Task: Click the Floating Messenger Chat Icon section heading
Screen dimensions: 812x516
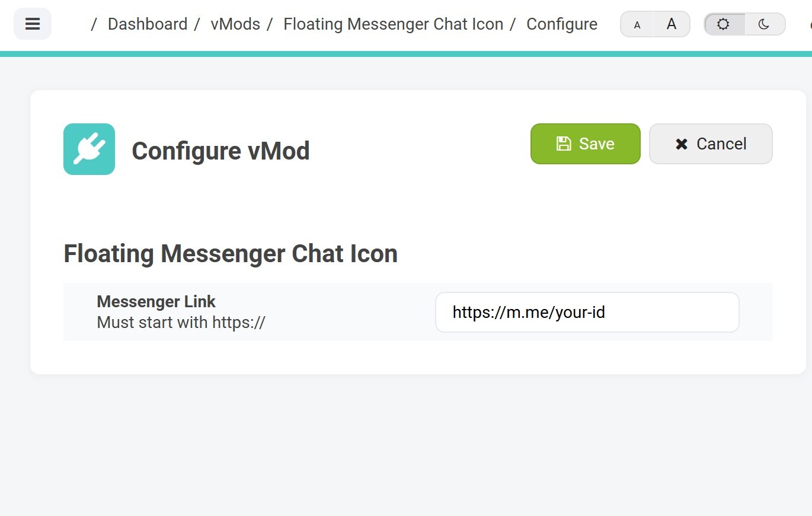Action: pyautogui.click(x=231, y=254)
